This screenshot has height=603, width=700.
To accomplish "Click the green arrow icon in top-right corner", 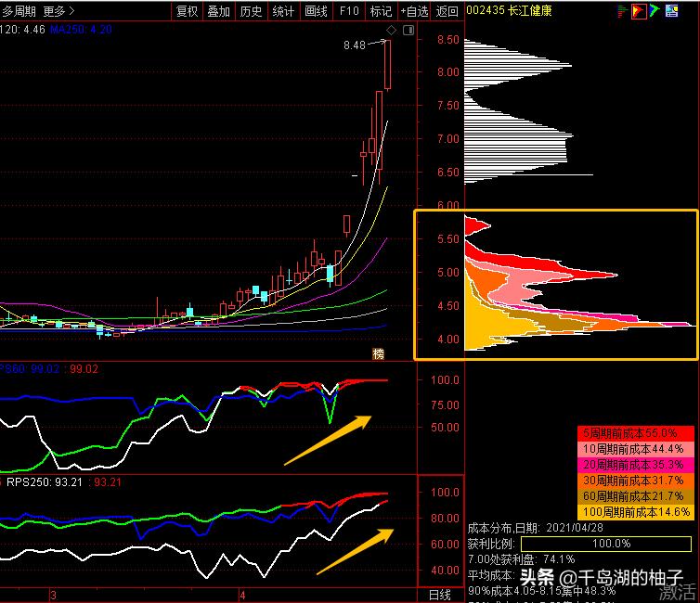I will pos(655,11).
